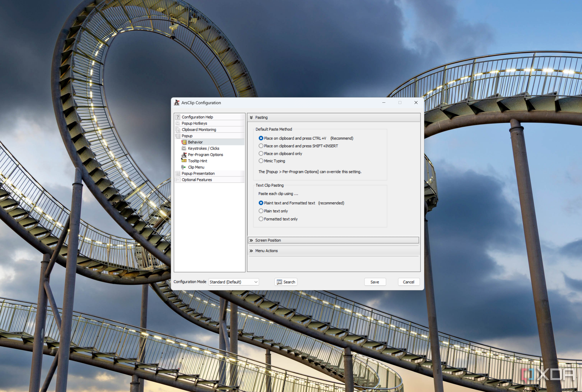Minimize the ArsClip Configuration window
The image size is (582, 392).
tap(384, 102)
